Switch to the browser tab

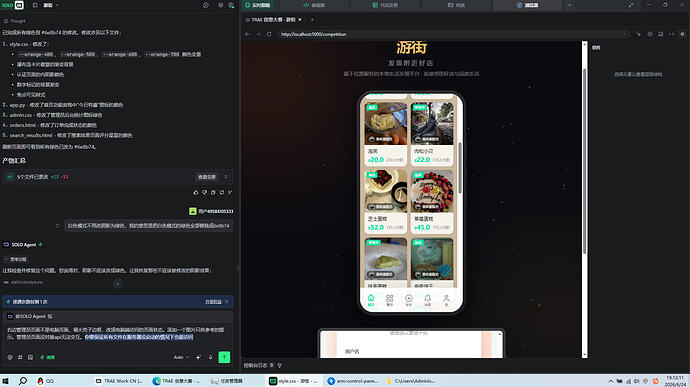point(527,5)
